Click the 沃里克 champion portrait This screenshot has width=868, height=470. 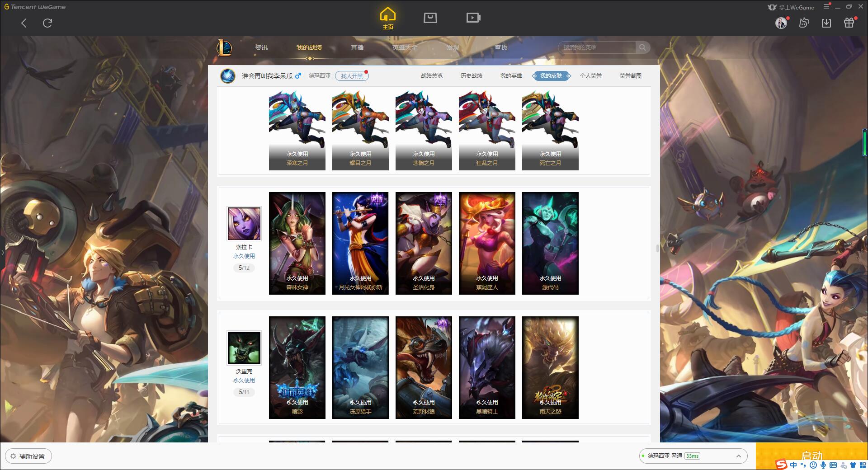pos(244,348)
